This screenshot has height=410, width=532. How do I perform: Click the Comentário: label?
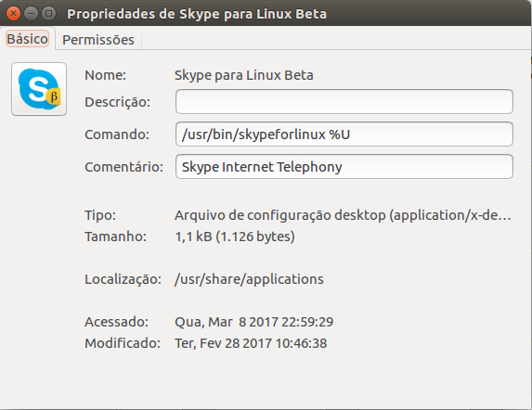coord(124,167)
